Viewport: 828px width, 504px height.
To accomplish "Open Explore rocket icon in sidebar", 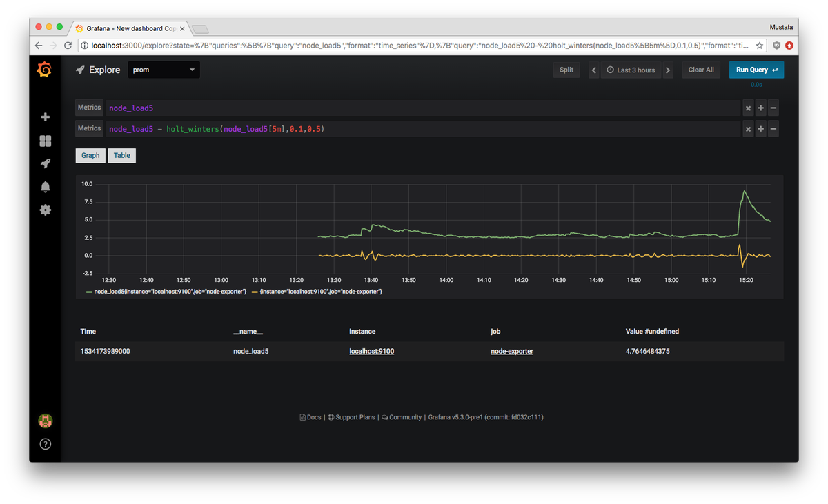I will click(x=46, y=163).
